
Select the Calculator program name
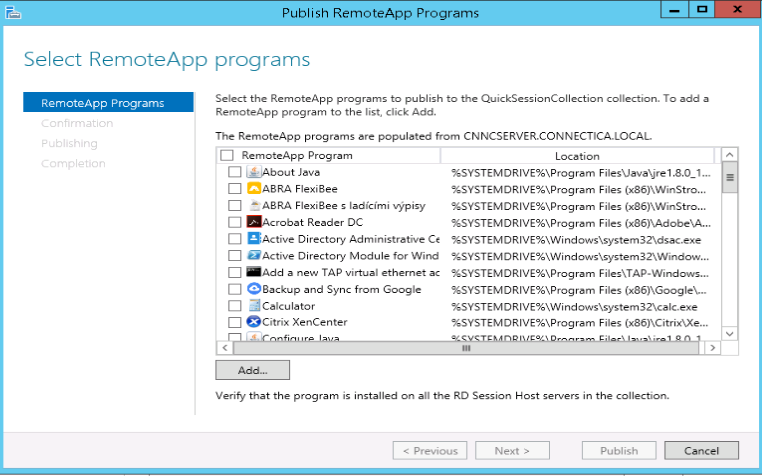click(289, 306)
